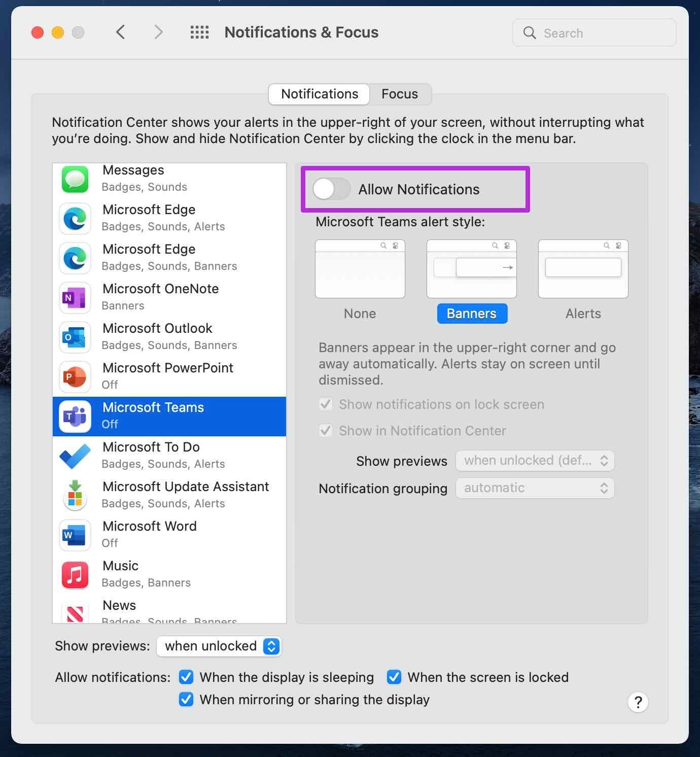Click the Music app icon
The width and height of the screenshot is (700, 757).
point(75,574)
